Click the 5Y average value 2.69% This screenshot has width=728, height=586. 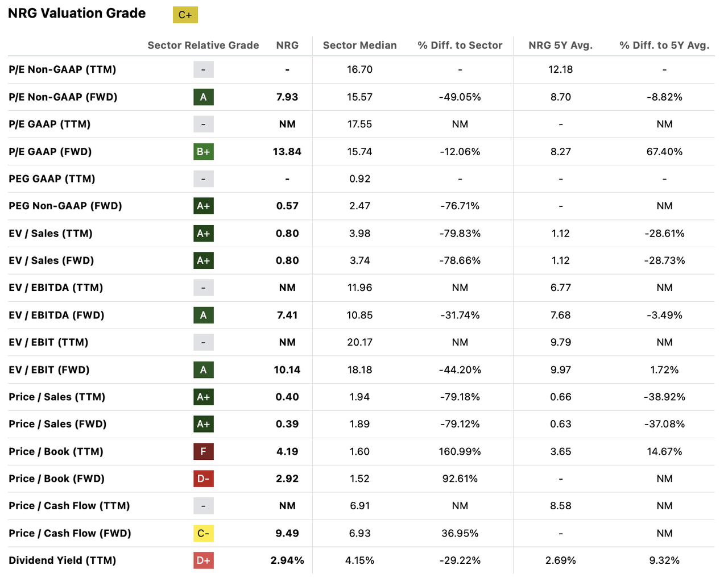[x=561, y=560]
